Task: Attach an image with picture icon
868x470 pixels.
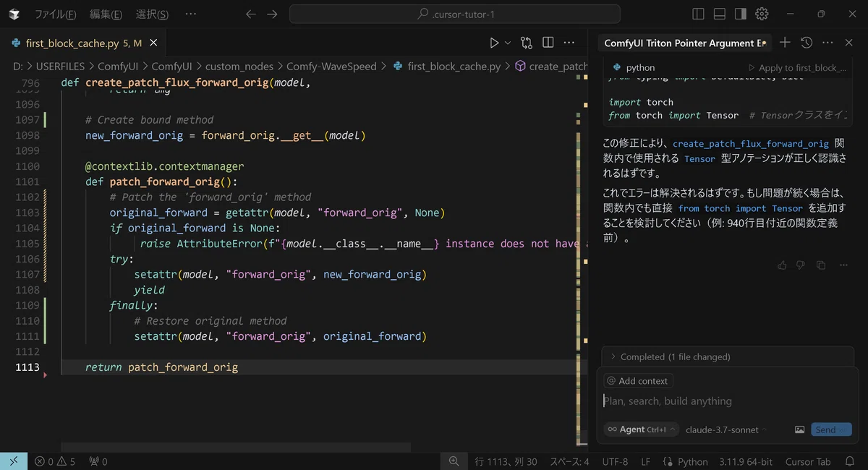Action: pyautogui.click(x=799, y=430)
